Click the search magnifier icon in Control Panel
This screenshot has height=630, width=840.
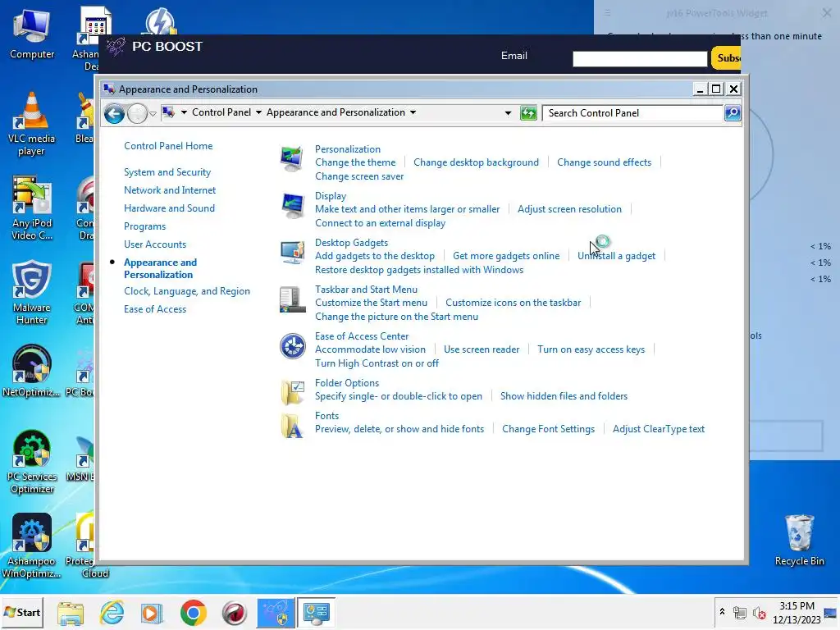point(733,113)
